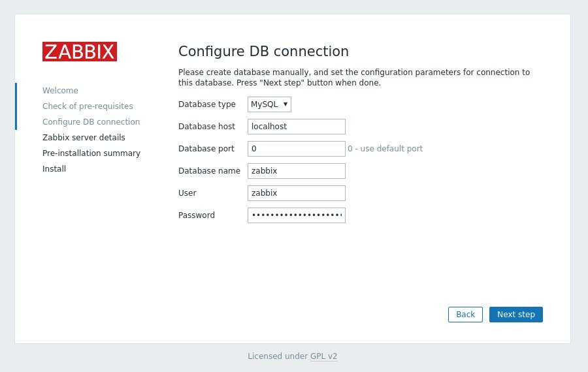Click the ZABBIX logo
Screen dimensions: 588x372
point(80,52)
